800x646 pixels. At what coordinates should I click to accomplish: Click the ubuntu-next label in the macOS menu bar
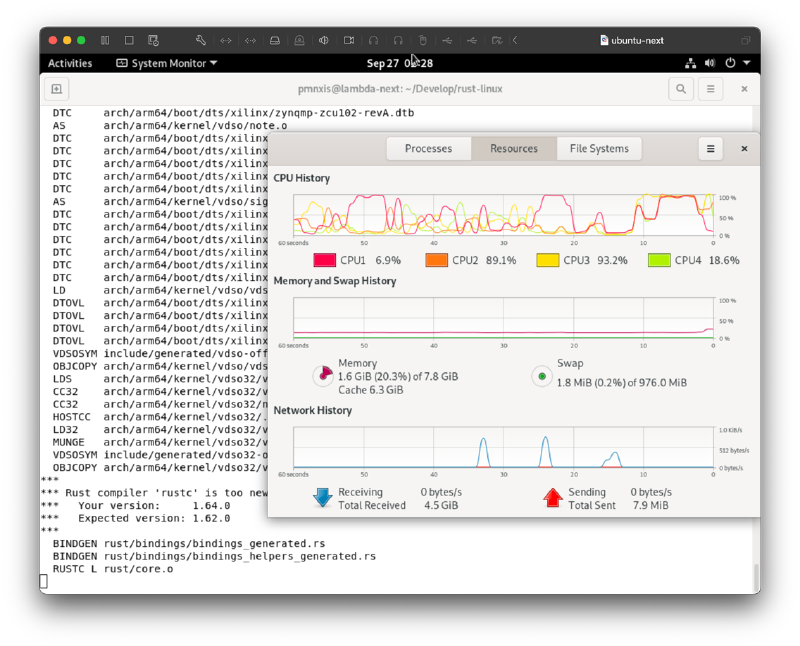(636, 40)
